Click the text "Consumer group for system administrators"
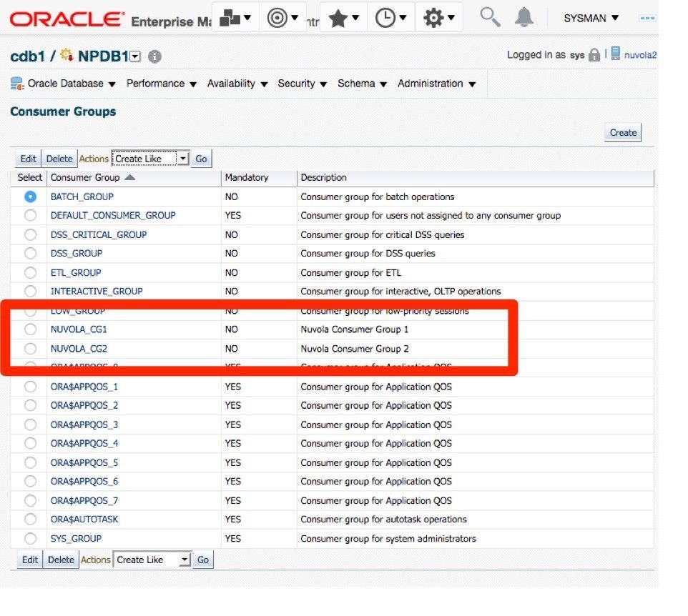The width and height of the screenshot is (688, 616). [x=388, y=538]
